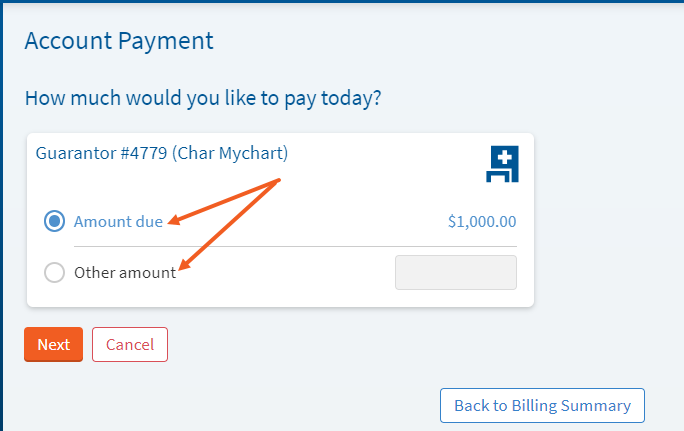Click the Amount due label text
Screen dimensions: 684x431
coord(118,222)
